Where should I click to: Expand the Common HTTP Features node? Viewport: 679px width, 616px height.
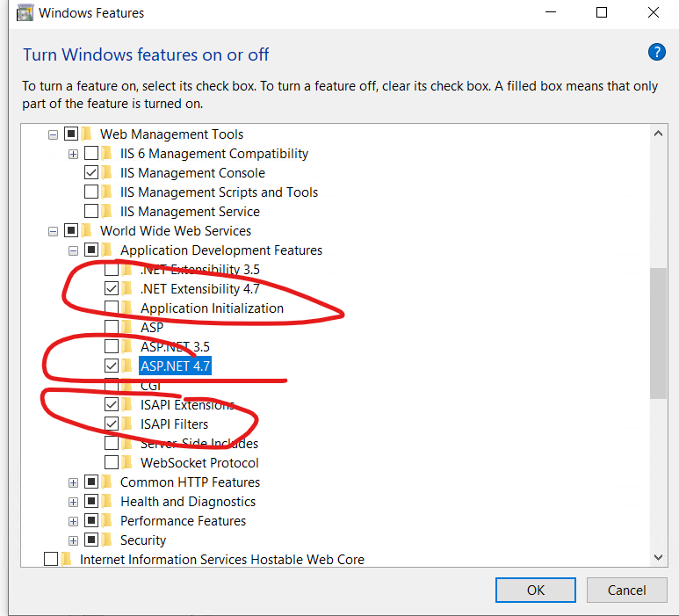tap(73, 482)
